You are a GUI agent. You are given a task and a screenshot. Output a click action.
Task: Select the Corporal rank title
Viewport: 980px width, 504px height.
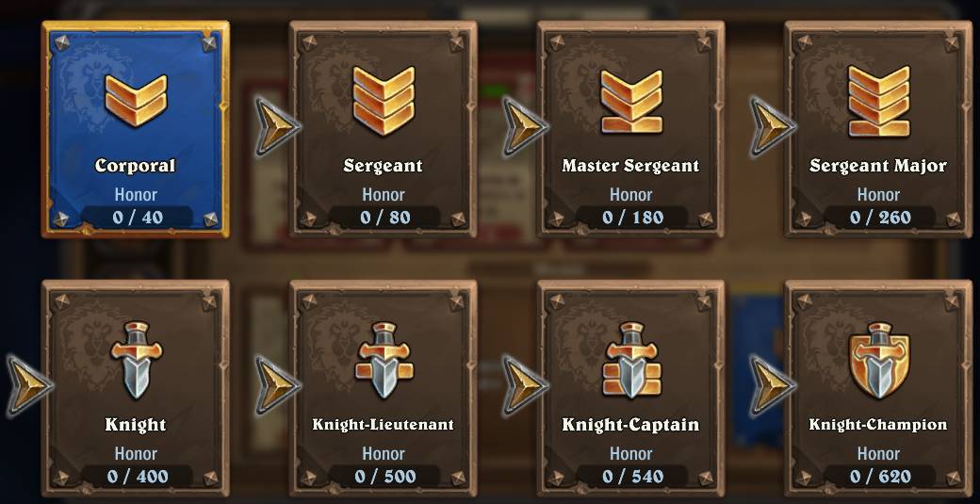pos(136,166)
